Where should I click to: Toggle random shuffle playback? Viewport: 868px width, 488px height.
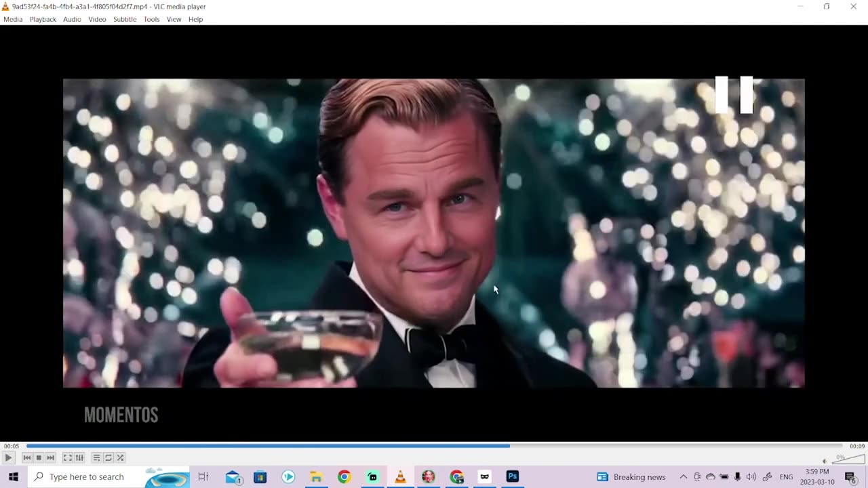pyautogui.click(x=120, y=458)
